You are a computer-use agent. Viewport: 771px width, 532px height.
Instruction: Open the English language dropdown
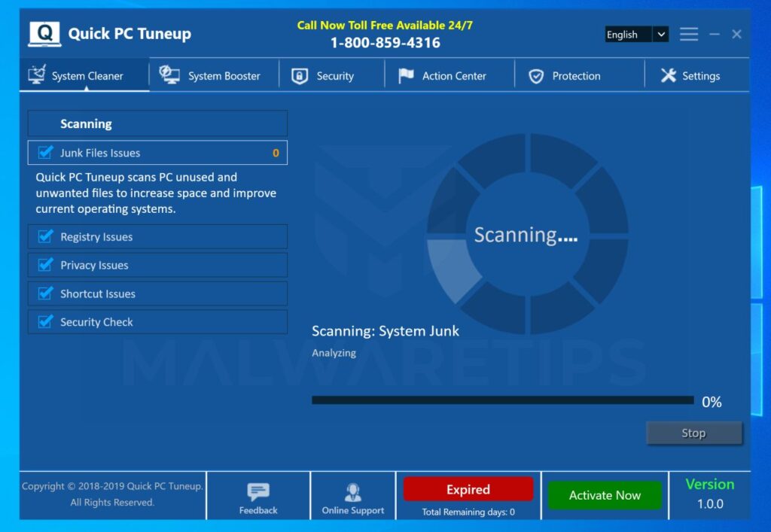(636, 35)
